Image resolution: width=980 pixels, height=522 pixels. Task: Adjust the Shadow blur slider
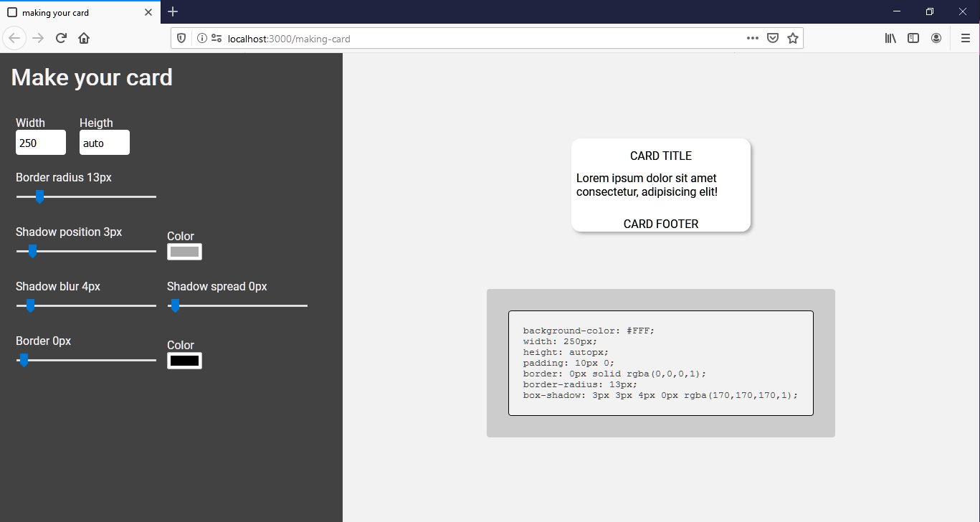[86, 305]
